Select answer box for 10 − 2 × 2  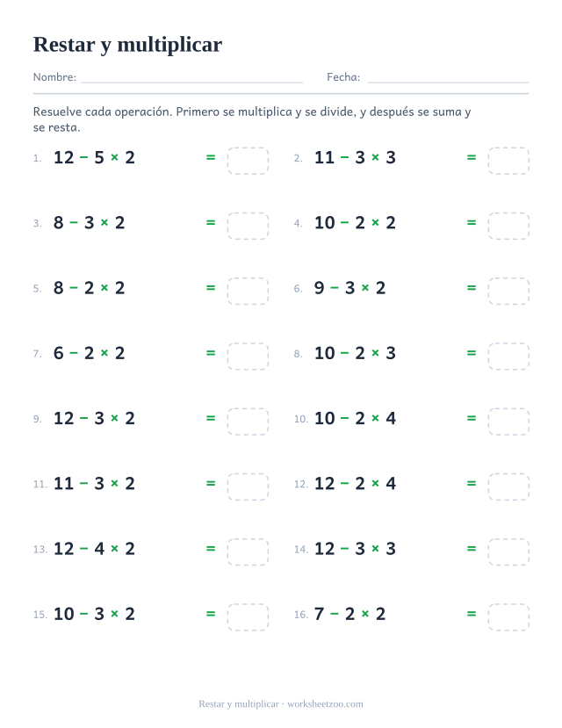click(508, 226)
